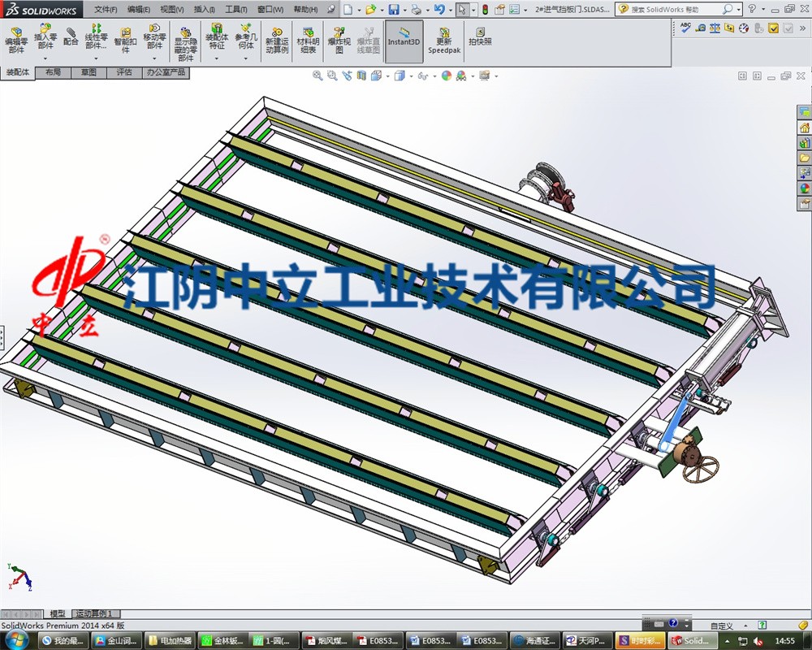
Task: Click the Rebuild traffic light icon
Action: point(486,9)
